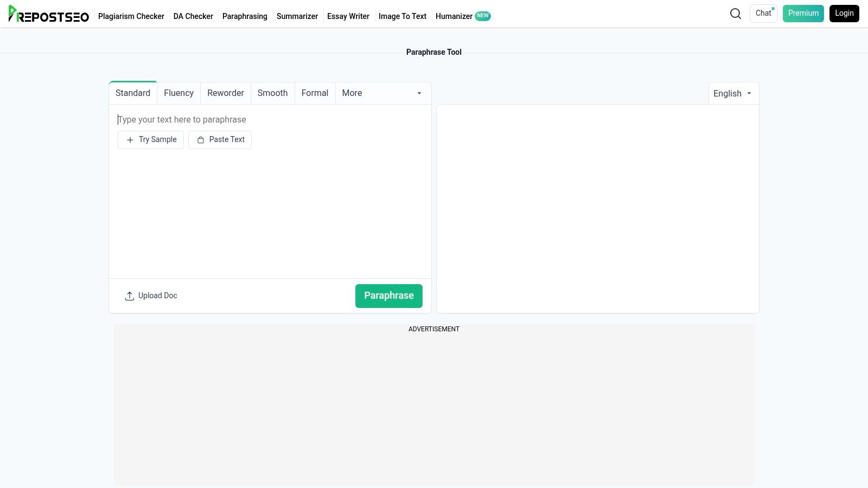The height and width of the screenshot is (488, 868).
Task: Open the English language dropdown
Action: [x=733, y=93]
